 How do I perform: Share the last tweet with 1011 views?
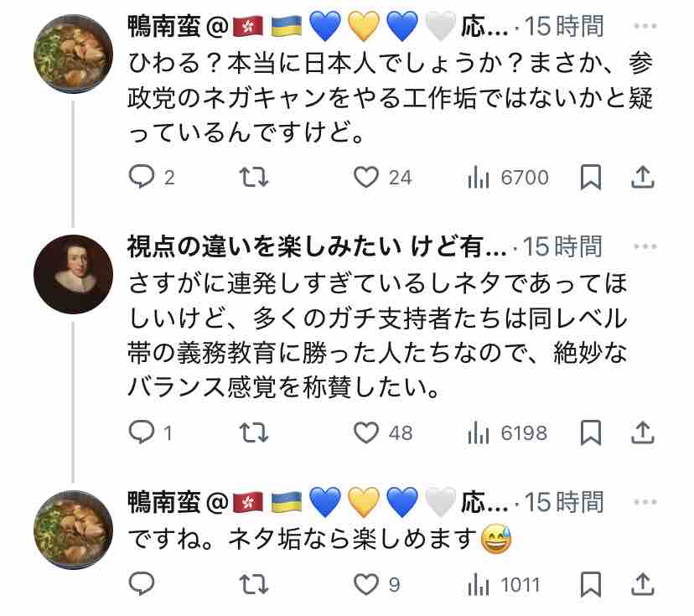642,584
